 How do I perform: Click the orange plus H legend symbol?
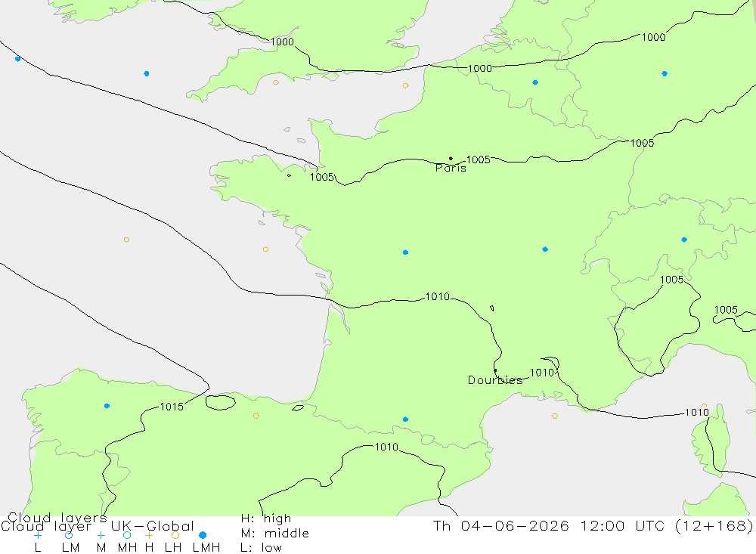click(x=149, y=535)
